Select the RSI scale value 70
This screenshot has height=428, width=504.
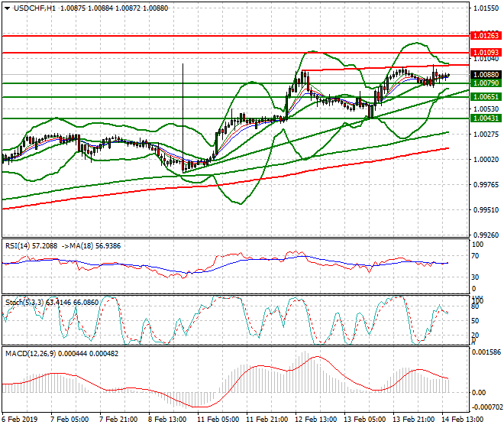tap(475, 256)
